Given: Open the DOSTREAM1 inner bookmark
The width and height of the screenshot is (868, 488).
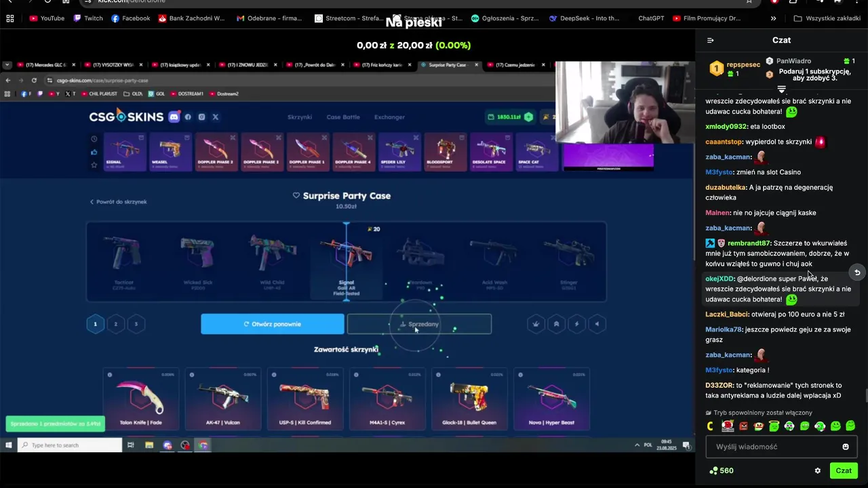Looking at the screenshot, I should (186, 94).
